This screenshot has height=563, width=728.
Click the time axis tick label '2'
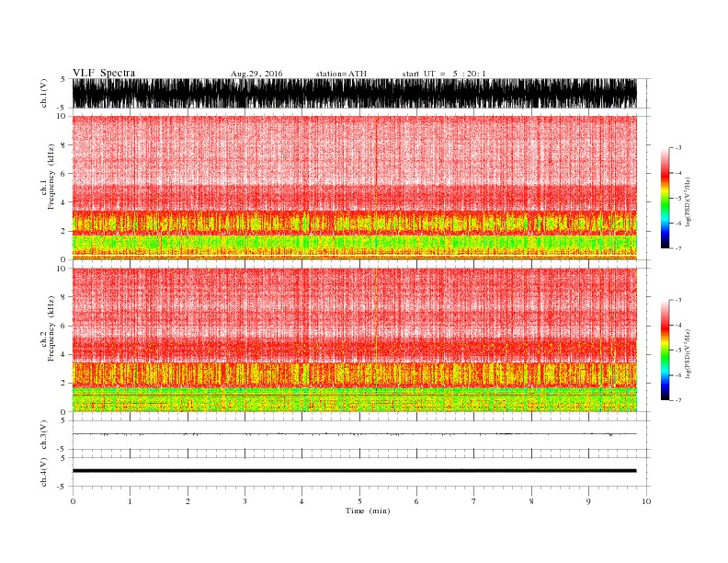click(188, 501)
